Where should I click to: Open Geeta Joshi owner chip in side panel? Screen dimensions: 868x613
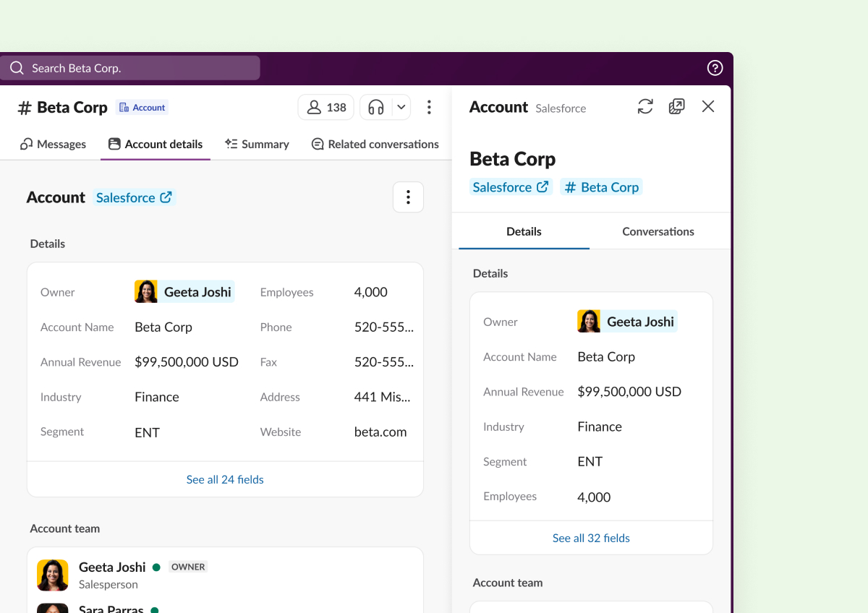point(627,322)
